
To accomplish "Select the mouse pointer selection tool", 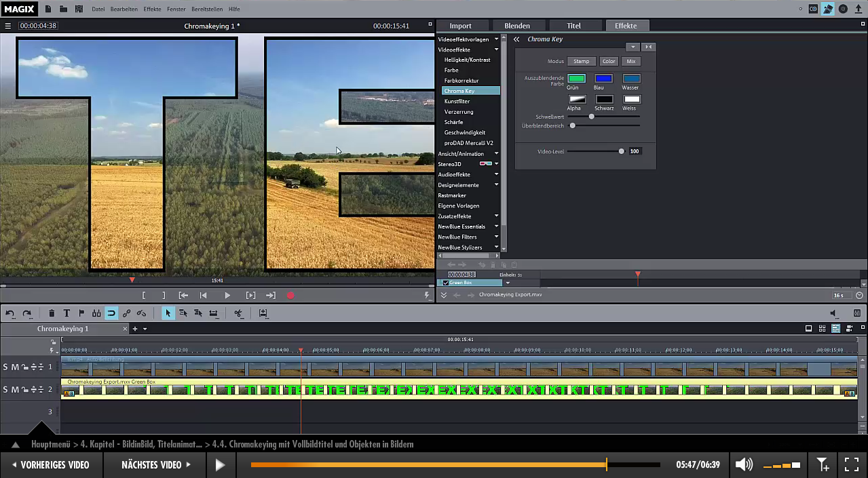I will tap(168, 313).
